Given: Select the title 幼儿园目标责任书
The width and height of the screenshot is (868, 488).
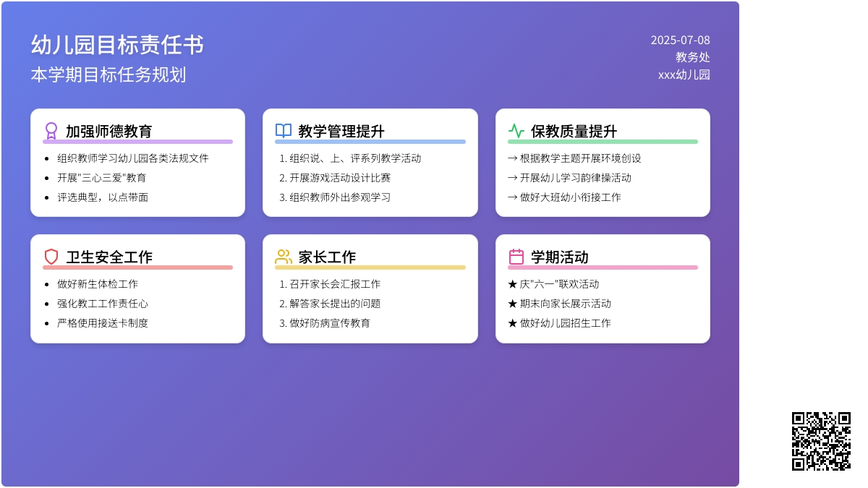Looking at the screenshot, I should click(117, 45).
